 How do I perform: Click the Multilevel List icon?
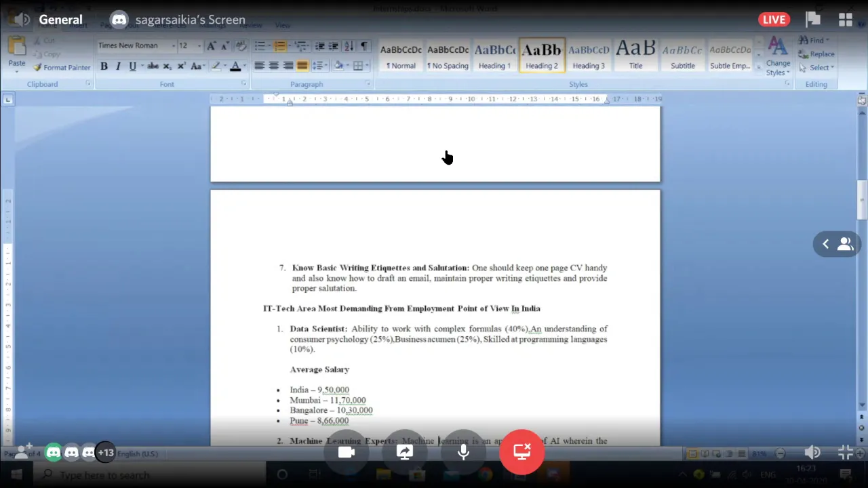301,45
